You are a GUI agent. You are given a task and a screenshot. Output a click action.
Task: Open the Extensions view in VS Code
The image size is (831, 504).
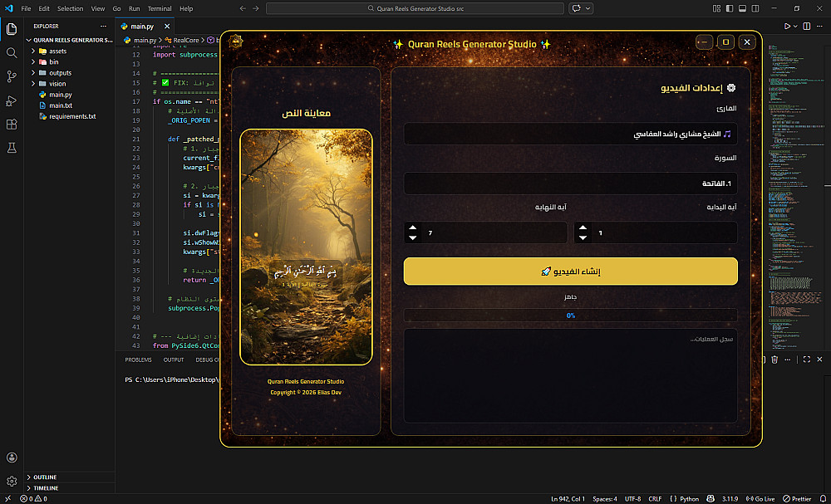[x=11, y=125]
